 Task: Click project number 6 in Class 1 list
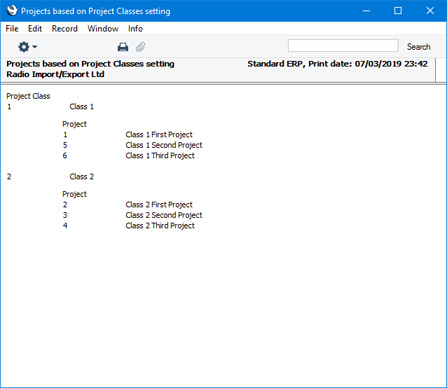click(65, 156)
